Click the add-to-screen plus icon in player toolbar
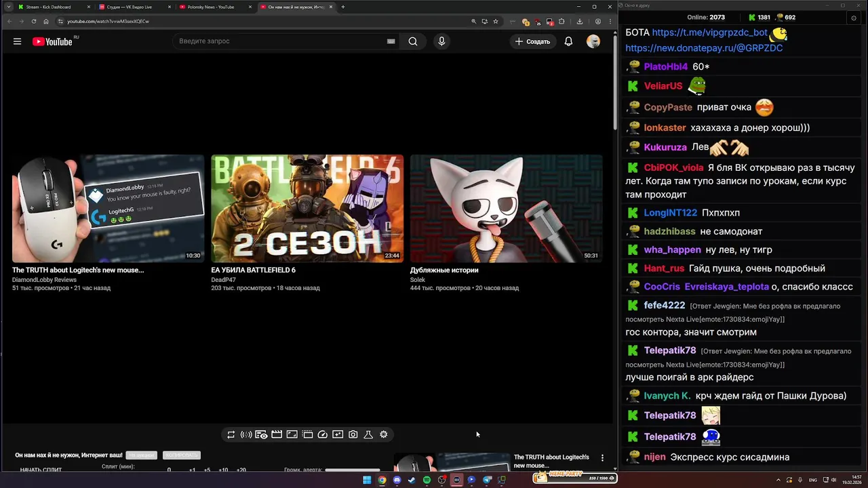868x488 pixels. tap(338, 434)
